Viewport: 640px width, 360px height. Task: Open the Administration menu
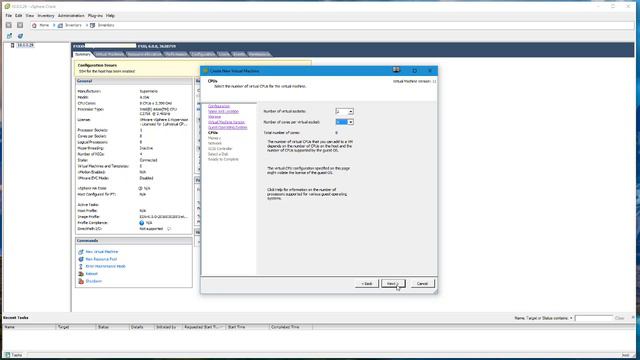pyautogui.click(x=71, y=16)
